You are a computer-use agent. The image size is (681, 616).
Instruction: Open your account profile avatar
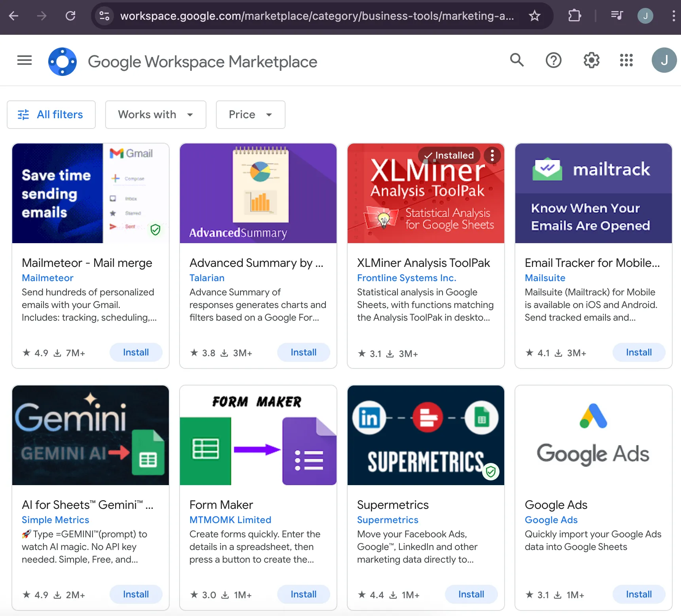pos(664,60)
